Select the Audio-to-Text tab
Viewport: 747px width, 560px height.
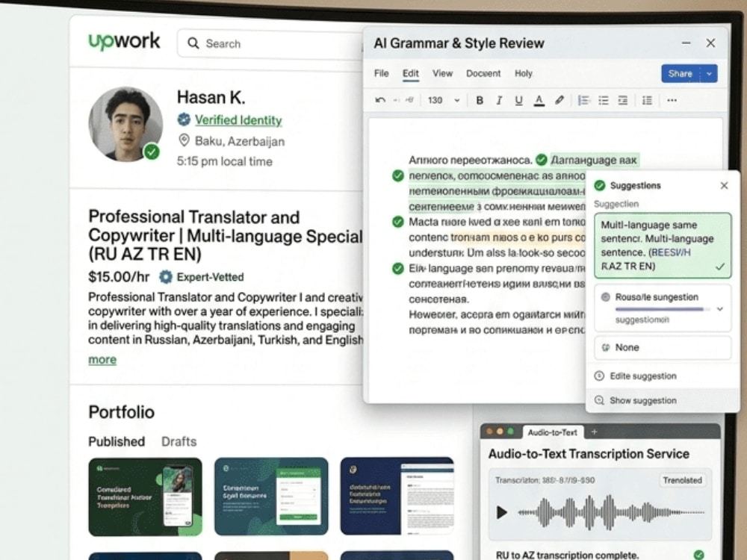point(553,432)
